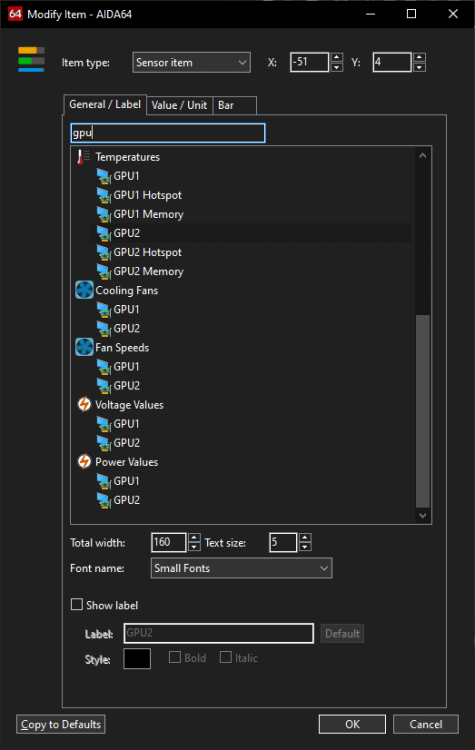Switch to the Value / Unit tab
The width and height of the screenshot is (475, 750).
(x=179, y=106)
